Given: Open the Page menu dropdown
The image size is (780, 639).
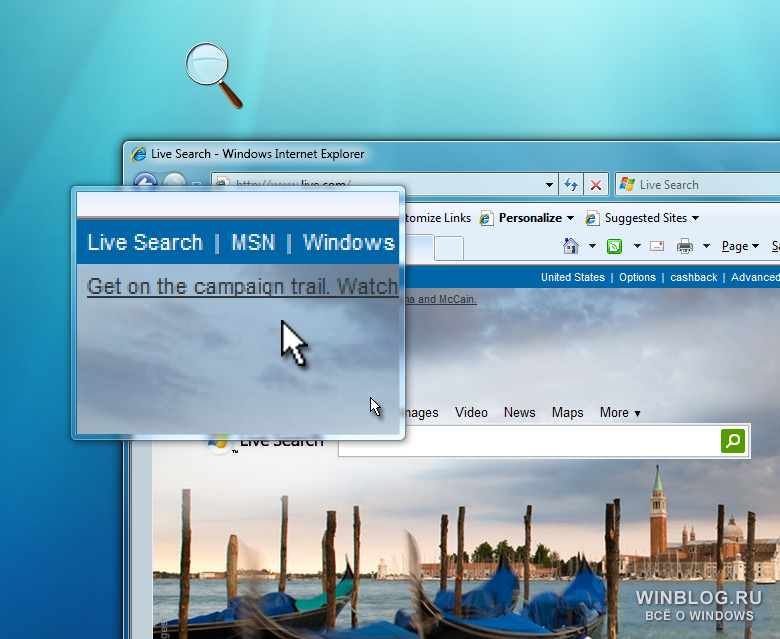Looking at the screenshot, I should click(740, 246).
